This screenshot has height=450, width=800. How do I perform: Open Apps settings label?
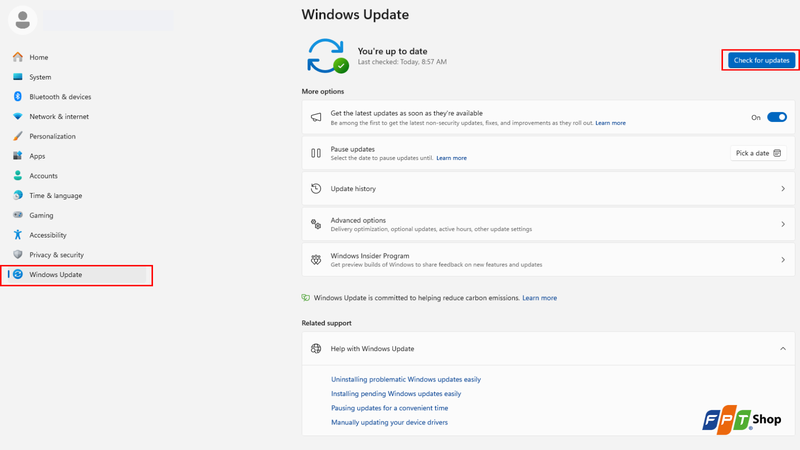[x=37, y=156]
